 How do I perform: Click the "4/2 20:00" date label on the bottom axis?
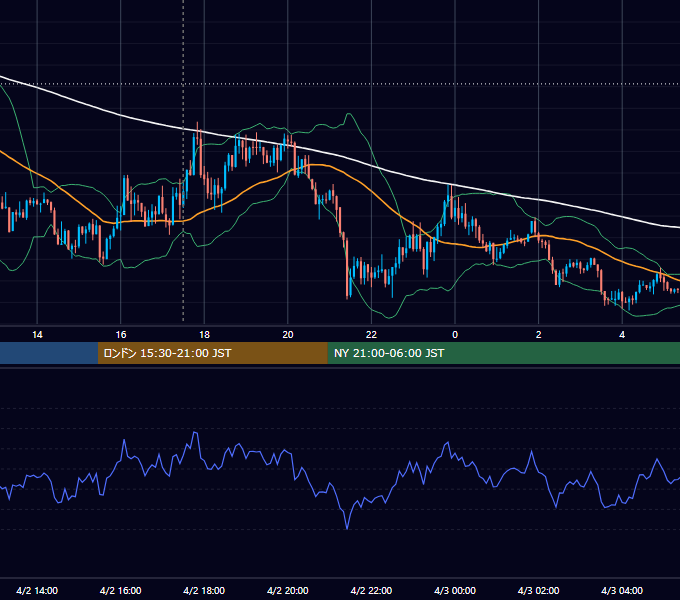coord(288,590)
